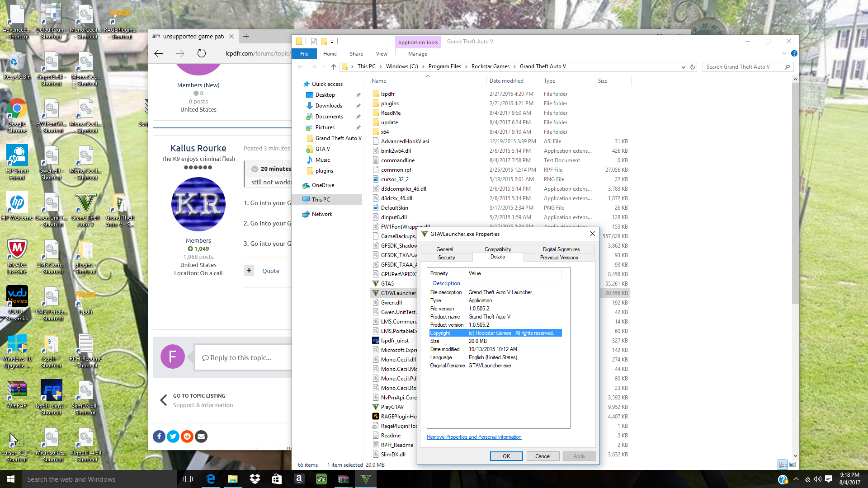Refresh the browser page
The image size is (868, 488).
coord(202,53)
